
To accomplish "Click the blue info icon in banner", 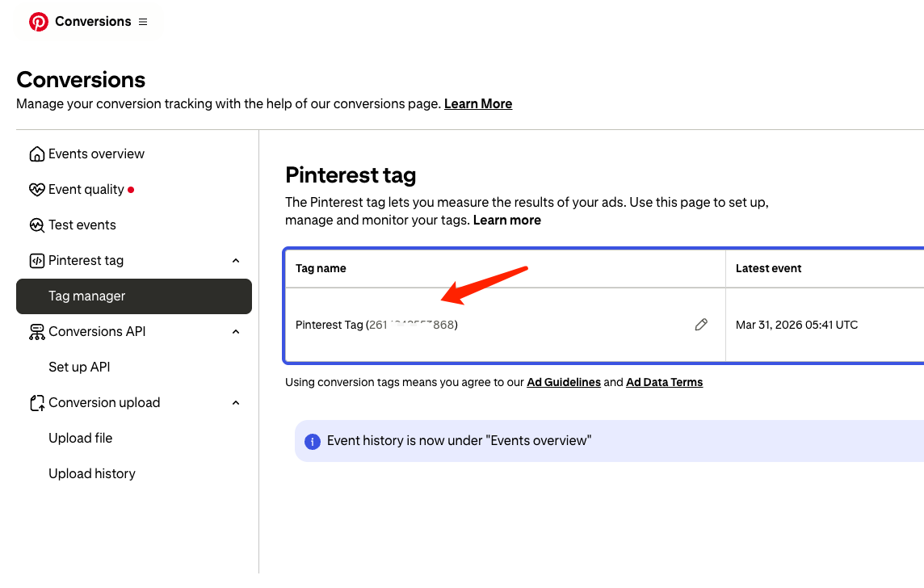I will coord(313,441).
